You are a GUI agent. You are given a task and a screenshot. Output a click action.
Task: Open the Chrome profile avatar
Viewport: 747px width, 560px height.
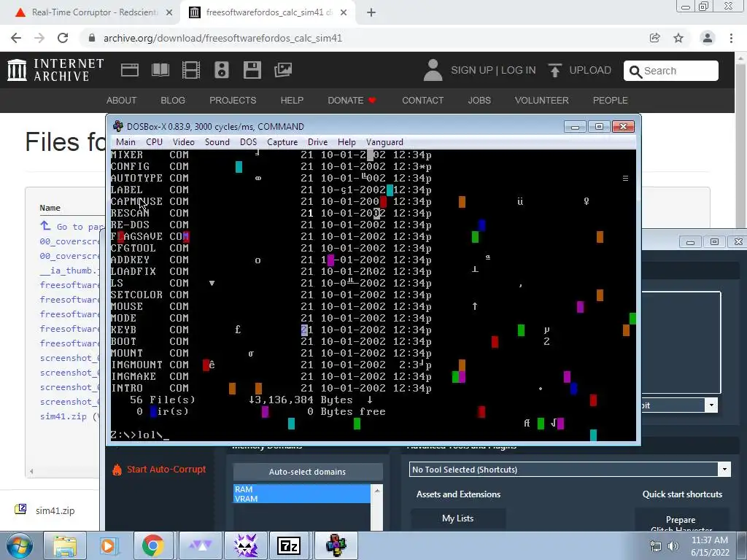[x=708, y=38]
